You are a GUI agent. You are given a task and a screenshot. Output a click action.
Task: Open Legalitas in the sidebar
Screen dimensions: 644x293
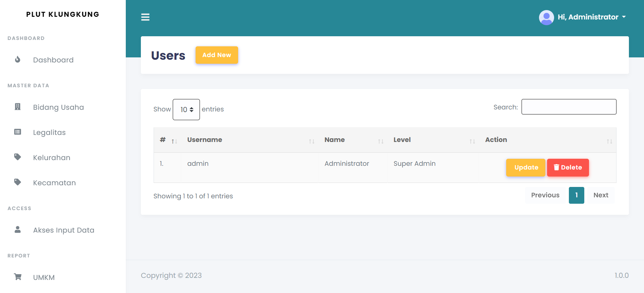pos(49,132)
